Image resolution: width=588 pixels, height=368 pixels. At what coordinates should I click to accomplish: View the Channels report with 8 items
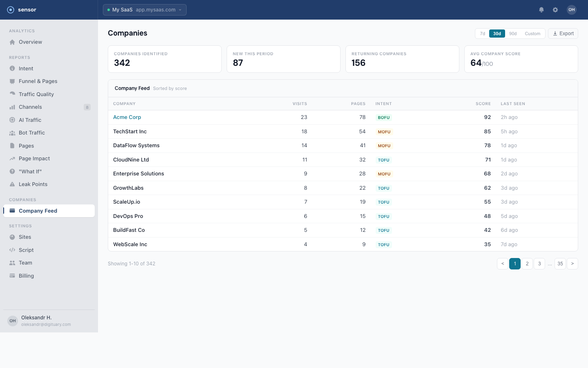tap(30, 107)
